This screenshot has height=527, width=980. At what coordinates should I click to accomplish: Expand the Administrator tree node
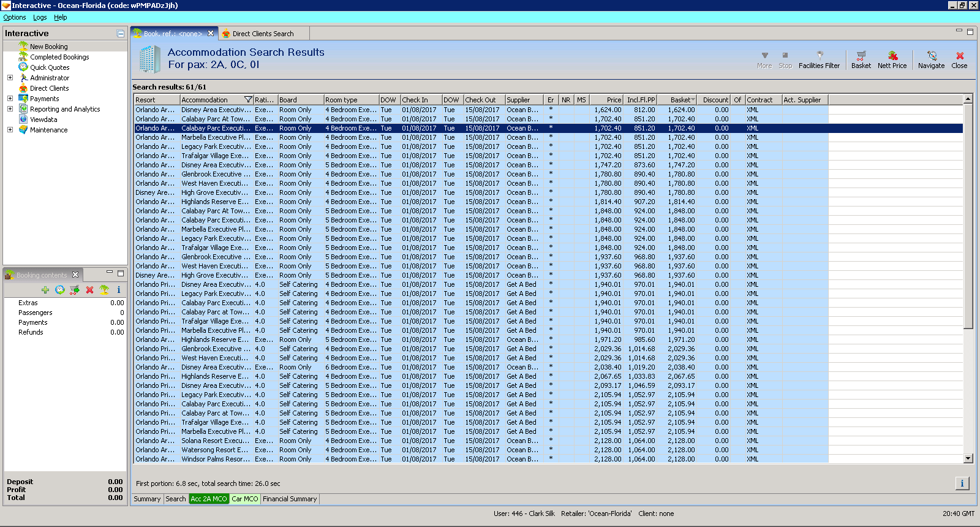click(10, 78)
